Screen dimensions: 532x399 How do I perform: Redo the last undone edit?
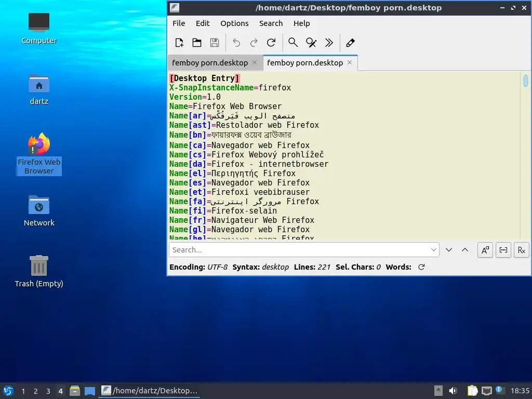coord(254,43)
